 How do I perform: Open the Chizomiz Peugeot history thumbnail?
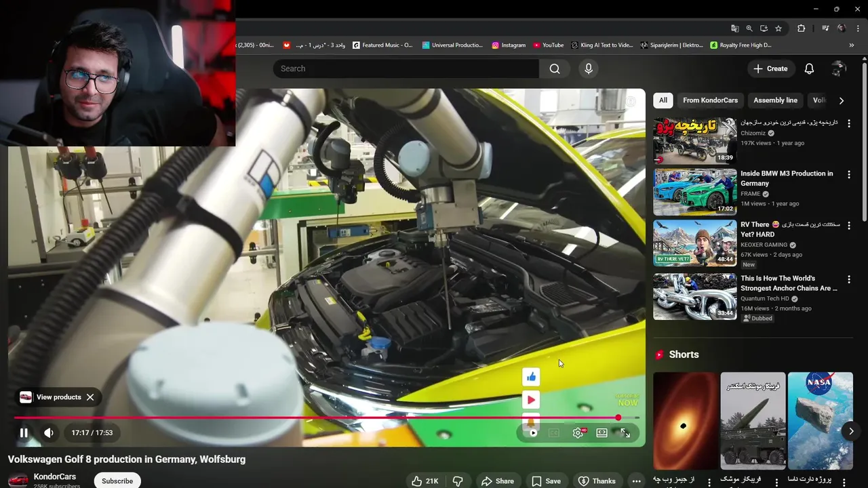click(x=694, y=141)
